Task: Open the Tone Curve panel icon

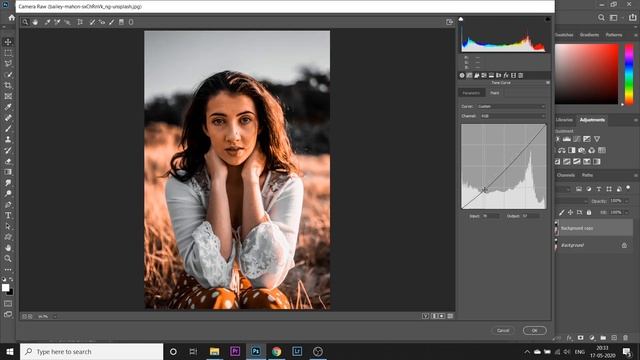Action: (469, 76)
